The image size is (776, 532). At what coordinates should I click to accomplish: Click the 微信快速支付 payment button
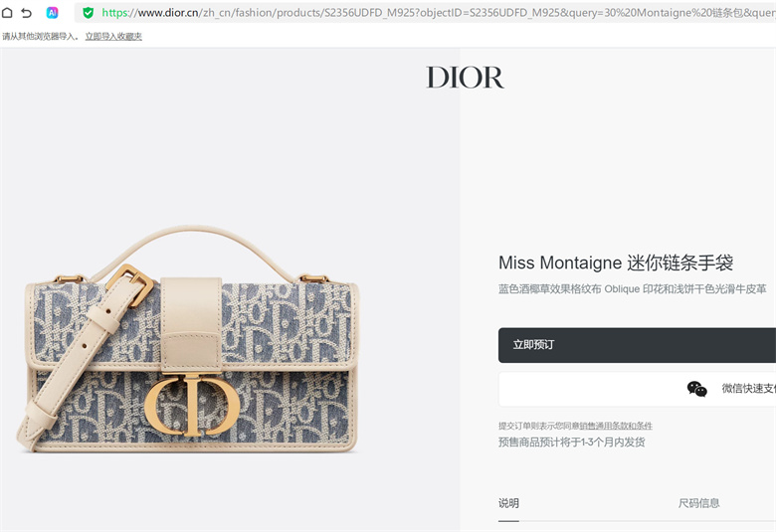click(x=637, y=389)
